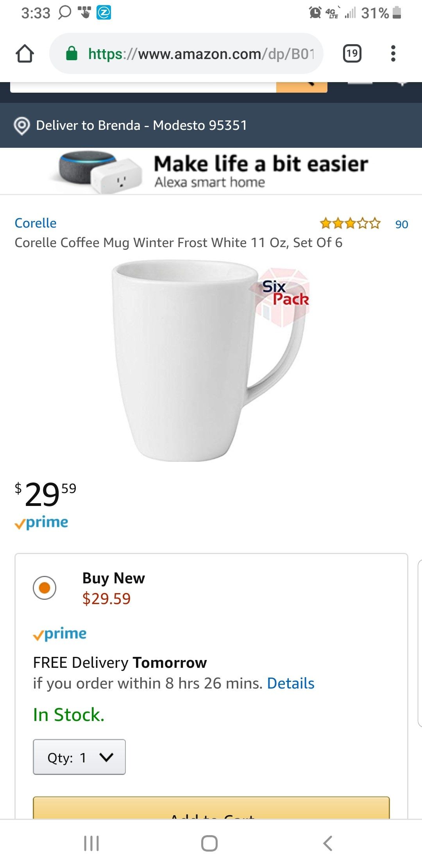View the 90 customer reviews count

(x=401, y=224)
